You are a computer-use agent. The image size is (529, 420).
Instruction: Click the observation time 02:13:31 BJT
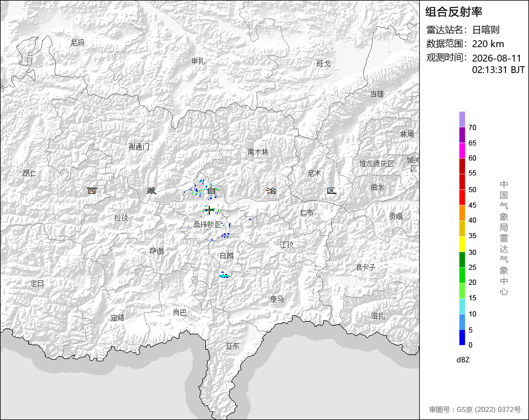point(499,70)
